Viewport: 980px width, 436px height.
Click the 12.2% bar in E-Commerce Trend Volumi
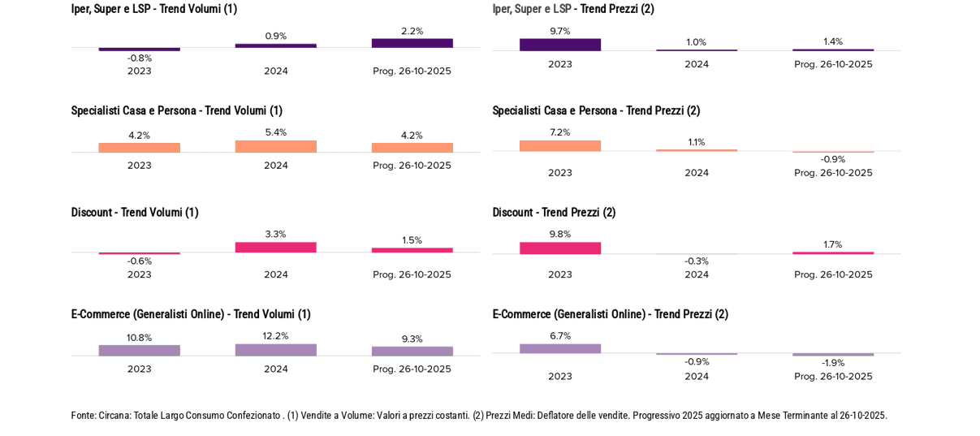[276, 350]
